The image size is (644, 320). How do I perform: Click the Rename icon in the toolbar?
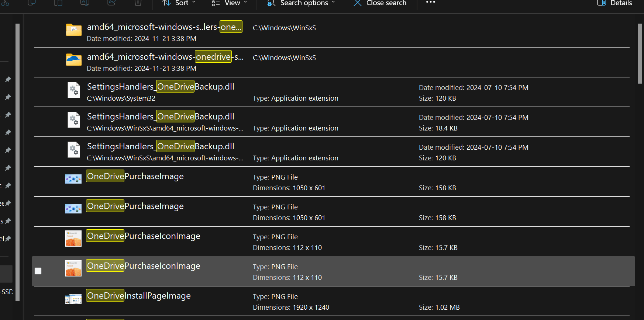[x=85, y=3]
